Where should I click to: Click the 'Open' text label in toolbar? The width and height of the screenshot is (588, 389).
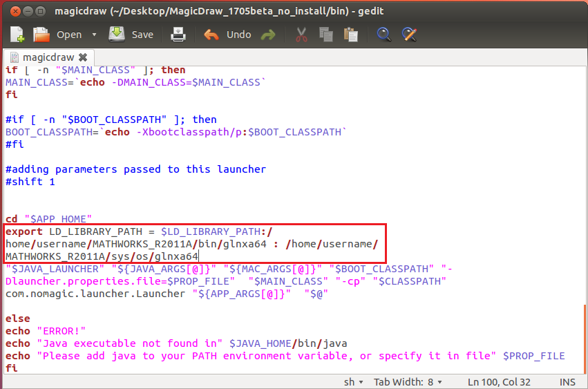(69, 35)
